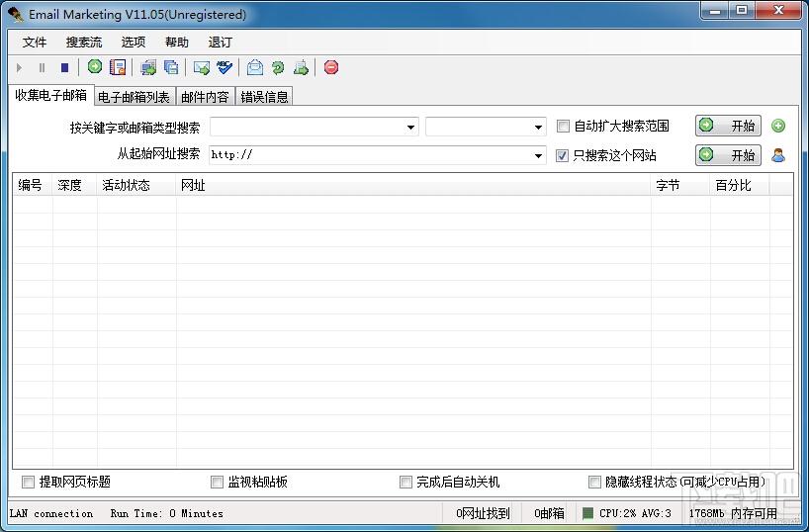
Task: Click the open envelope toolbar icon
Action: click(x=255, y=67)
